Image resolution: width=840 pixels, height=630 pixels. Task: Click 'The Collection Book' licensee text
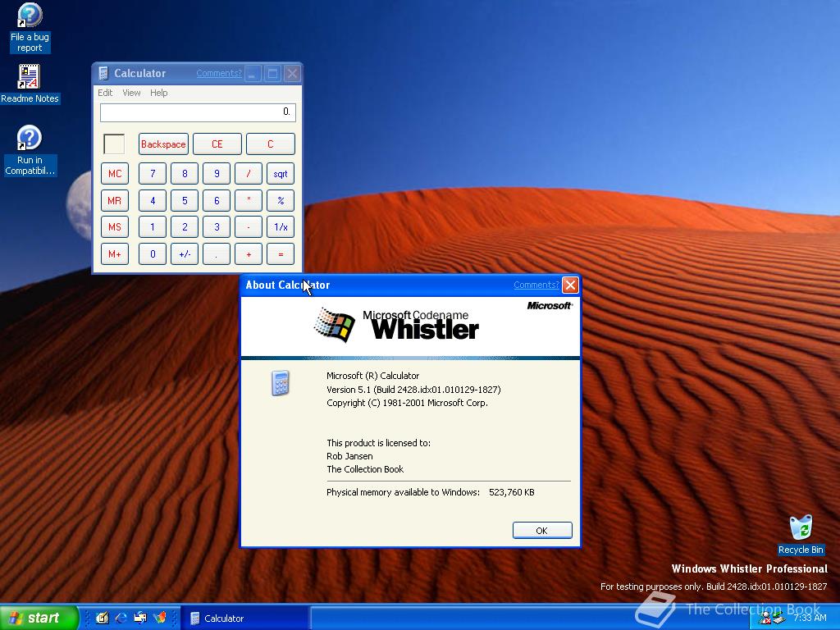[x=365, y=469]
